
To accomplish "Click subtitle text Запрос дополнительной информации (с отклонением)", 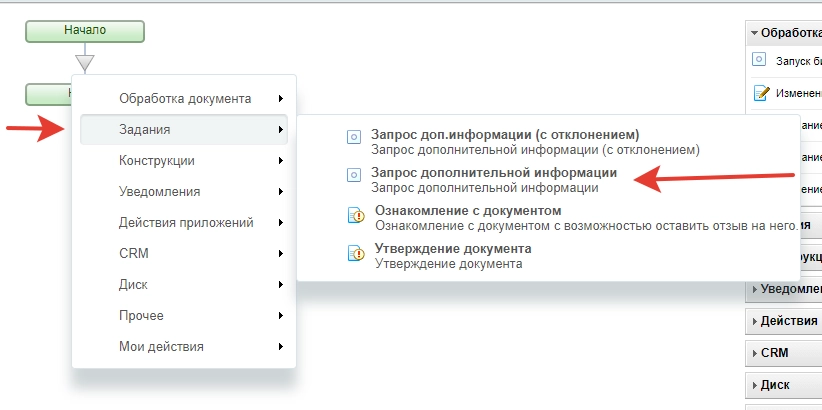I will (535, 150).
